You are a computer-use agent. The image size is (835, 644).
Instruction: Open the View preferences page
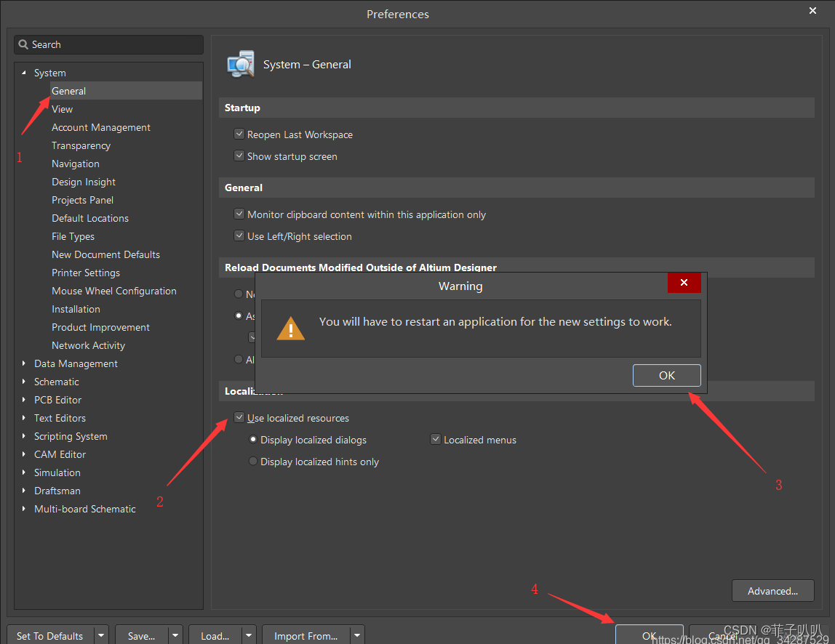pos(63,109)
